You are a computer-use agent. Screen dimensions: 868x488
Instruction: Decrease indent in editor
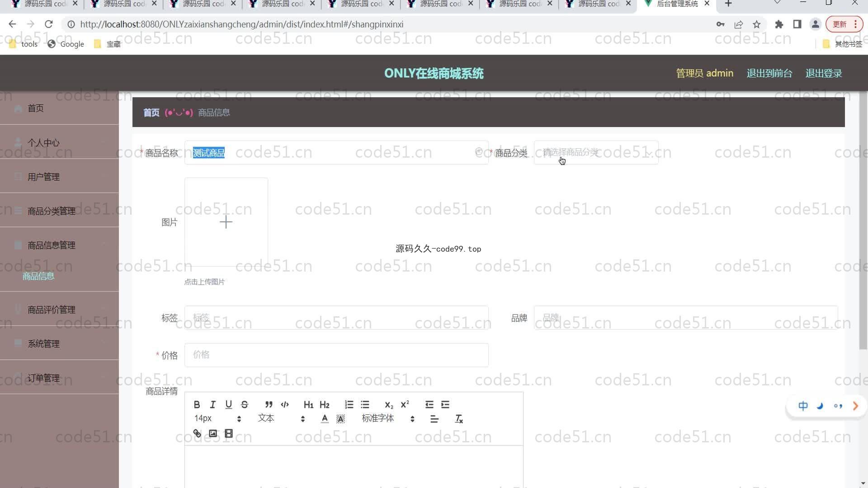click(429, 404)
